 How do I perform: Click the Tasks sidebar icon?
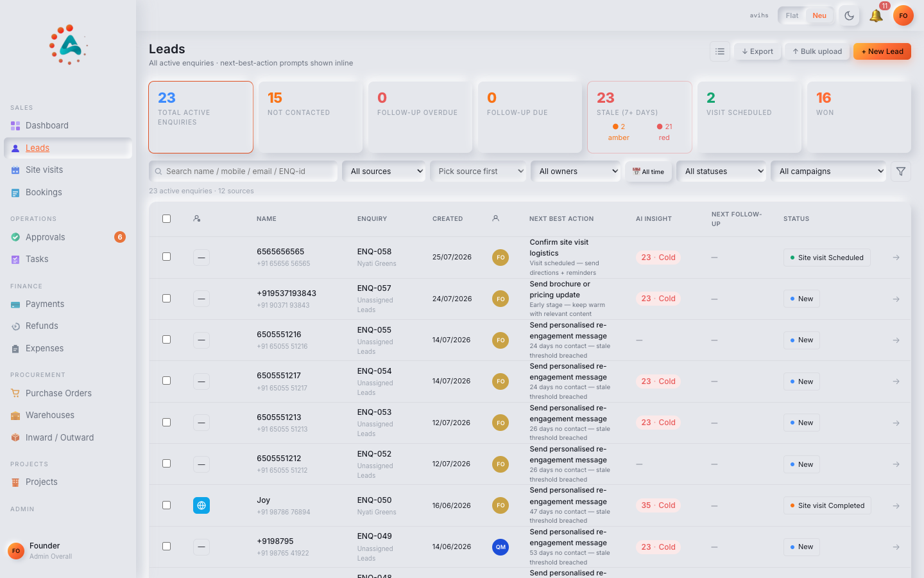click(15, 259)
